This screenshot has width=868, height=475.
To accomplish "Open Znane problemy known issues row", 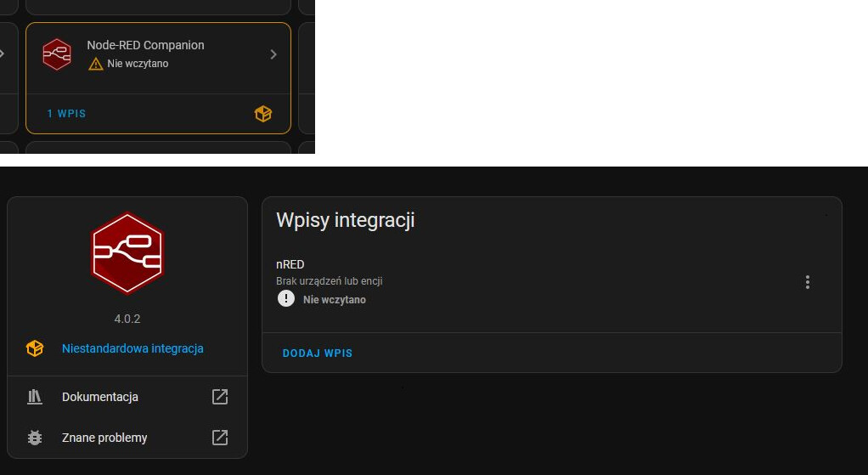I will pos(127,438).
